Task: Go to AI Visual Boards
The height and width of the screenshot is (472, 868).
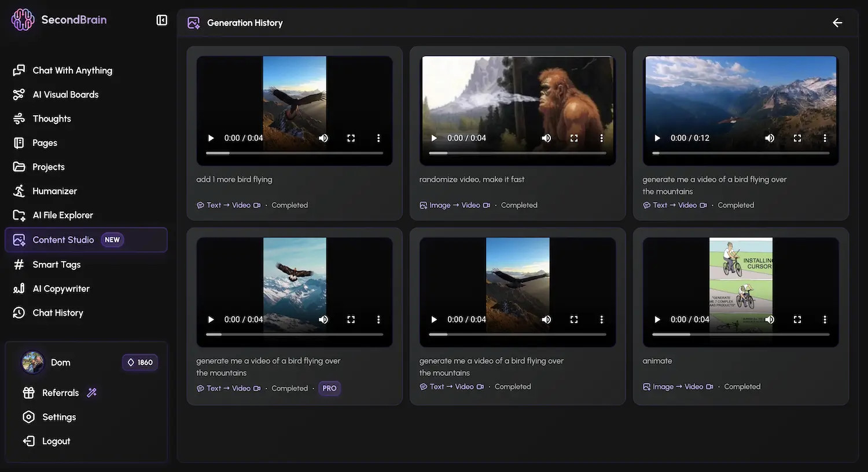Action: [65, 94]
